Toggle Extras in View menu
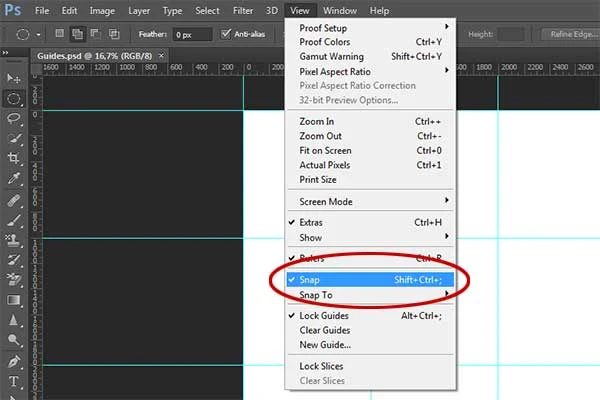 tap(370, 222)
